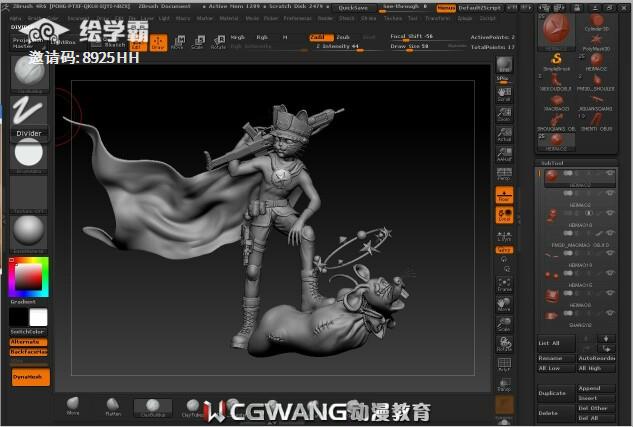This screenshot has height=427, width=633.
Task: Hide the selected HEIMAO2 subtool
Action: [610, 173]
